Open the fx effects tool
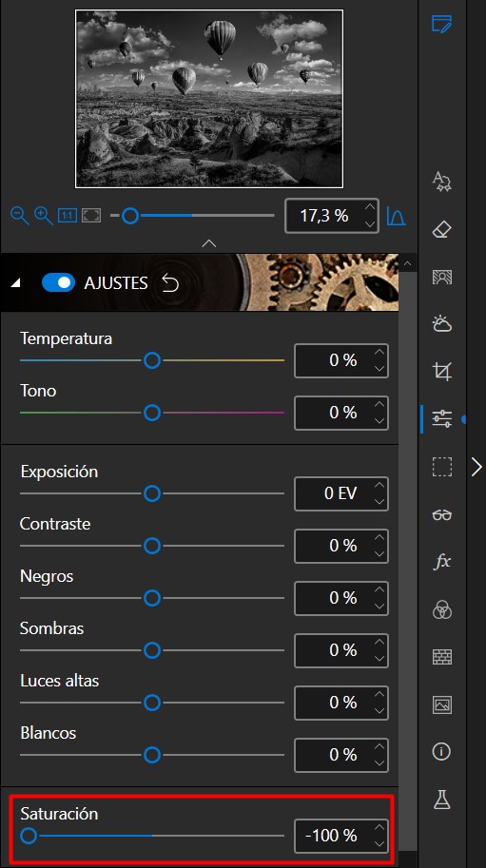The image size is (486, 868). coord(441,562)
